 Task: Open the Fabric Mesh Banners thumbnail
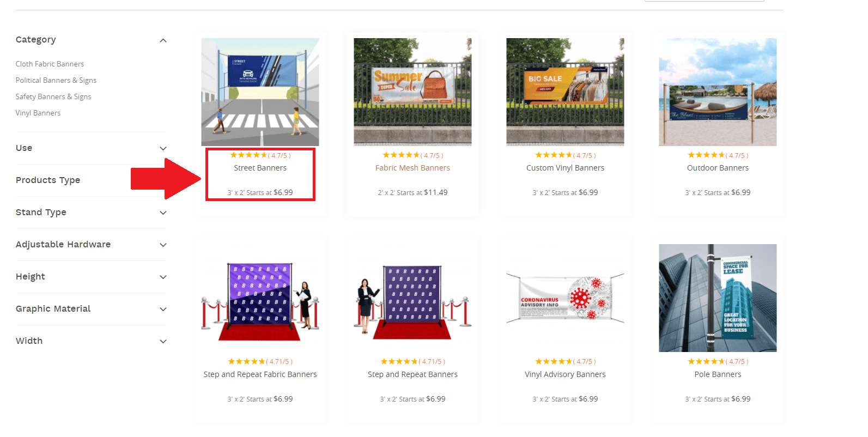click(412, 92)
